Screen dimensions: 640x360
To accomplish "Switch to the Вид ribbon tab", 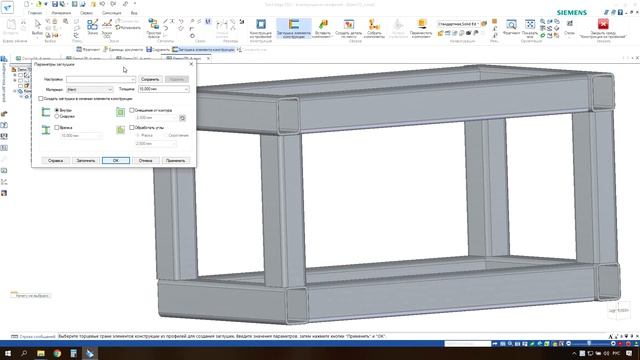I will (x=134, y=13).
